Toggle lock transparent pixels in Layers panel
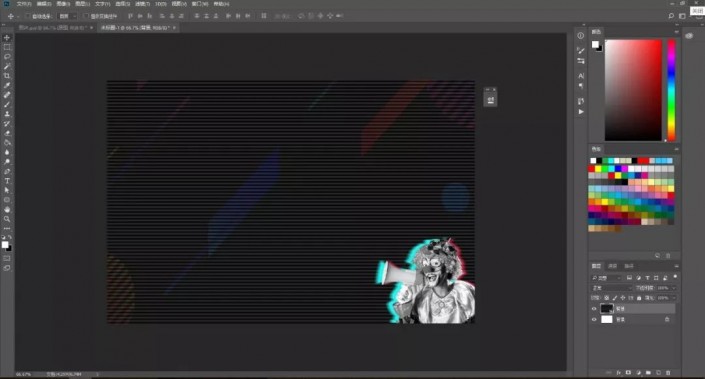The width and height of the screenshot is (705, 379). click(607, 298)
